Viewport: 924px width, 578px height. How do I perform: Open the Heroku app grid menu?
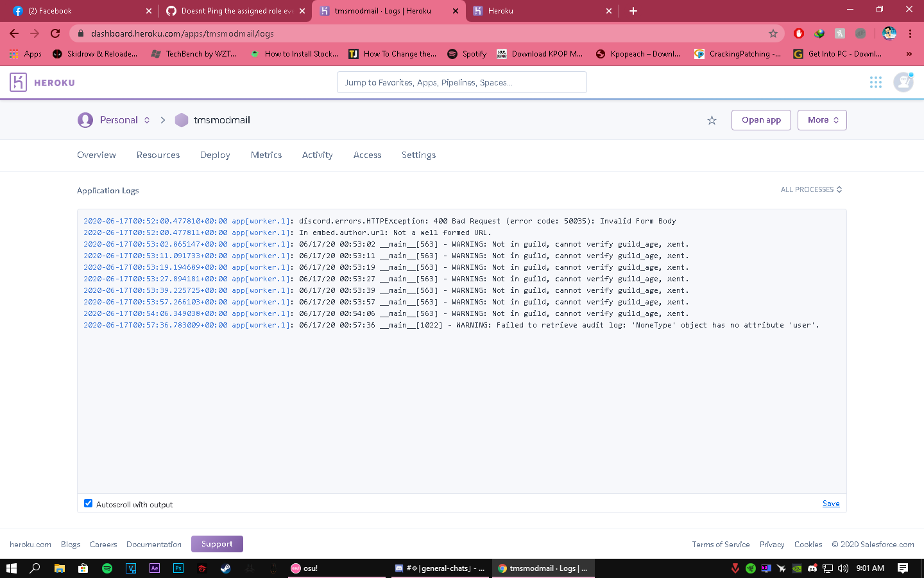875,82
